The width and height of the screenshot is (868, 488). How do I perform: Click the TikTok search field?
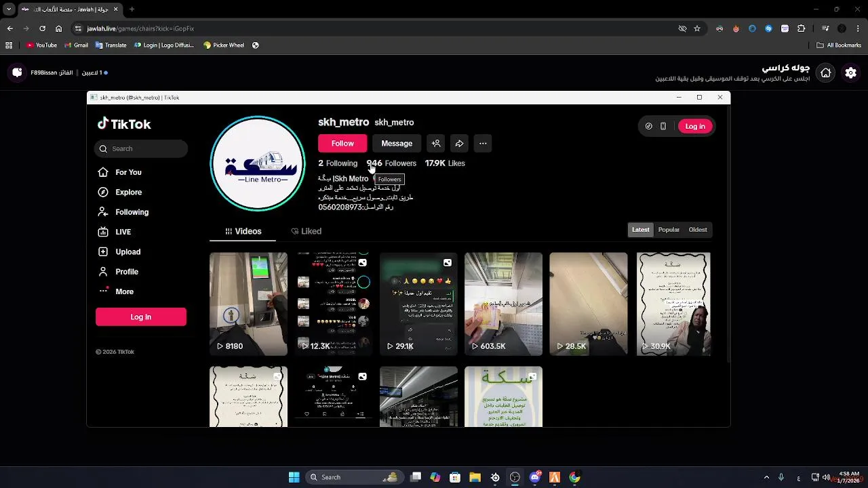click(x=141, y=148)
